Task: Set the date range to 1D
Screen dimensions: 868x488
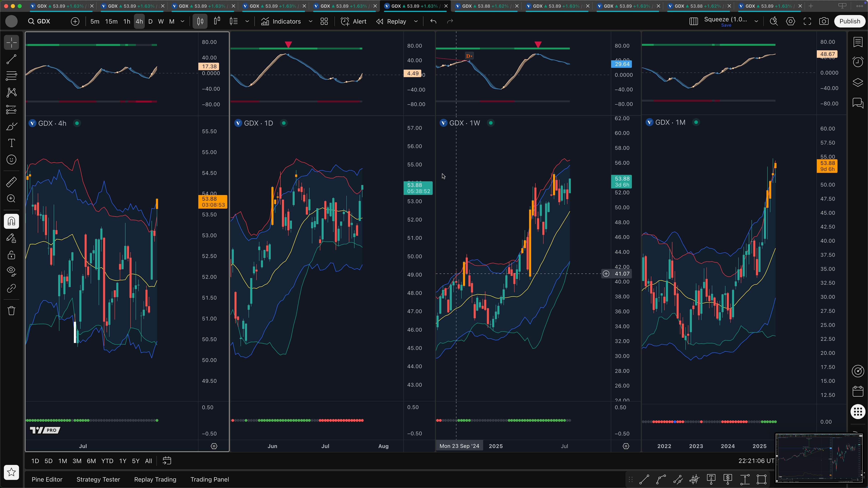Action: 35,461
